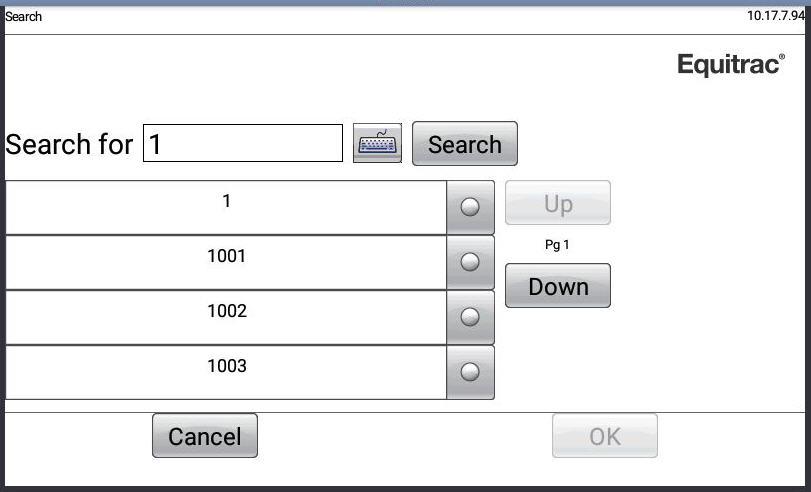Viewport: 811px width, 492px height.
Task: Pick the radio button next to 1003
Action: pos(470,372)
